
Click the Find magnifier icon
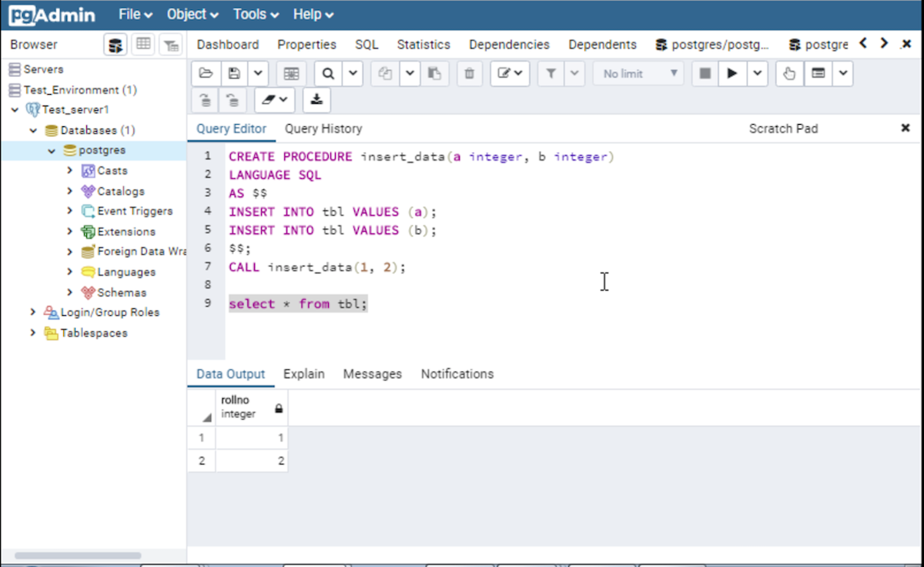pyautogui.click(x=328, y=74)
